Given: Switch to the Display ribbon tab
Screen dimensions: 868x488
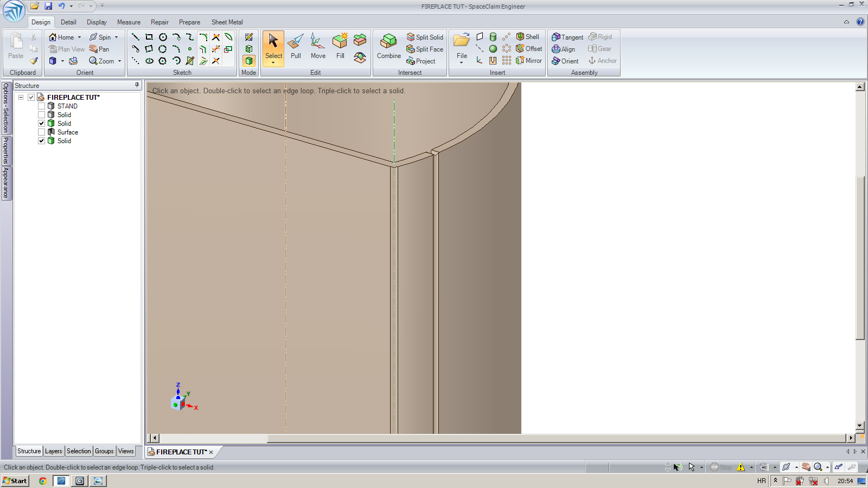Looking at the screenshot, I should click(97, 22).
